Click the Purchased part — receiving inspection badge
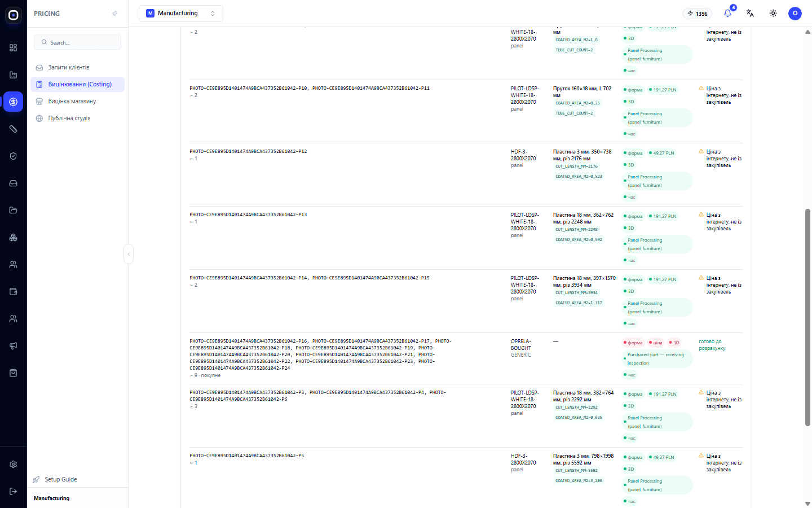Viewport: 812px width, 508px height. pyautogui.click(x=657, y=359)
